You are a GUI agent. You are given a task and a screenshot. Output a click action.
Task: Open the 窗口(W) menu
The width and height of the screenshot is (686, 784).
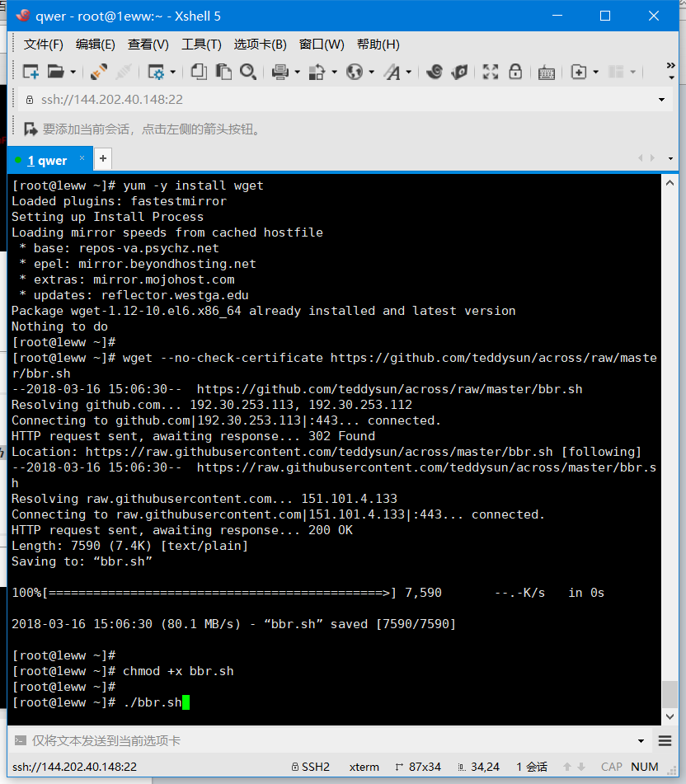[x=322, y=45]
